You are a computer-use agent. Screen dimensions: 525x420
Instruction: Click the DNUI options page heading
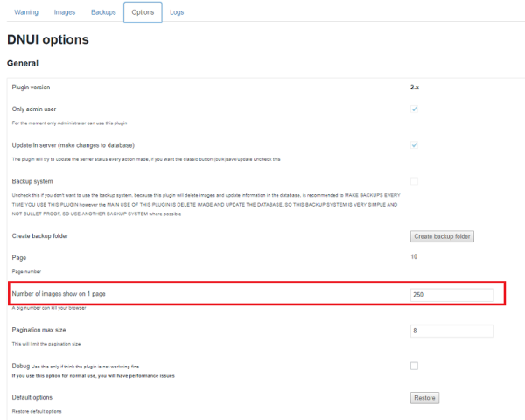tap(47, 40)
